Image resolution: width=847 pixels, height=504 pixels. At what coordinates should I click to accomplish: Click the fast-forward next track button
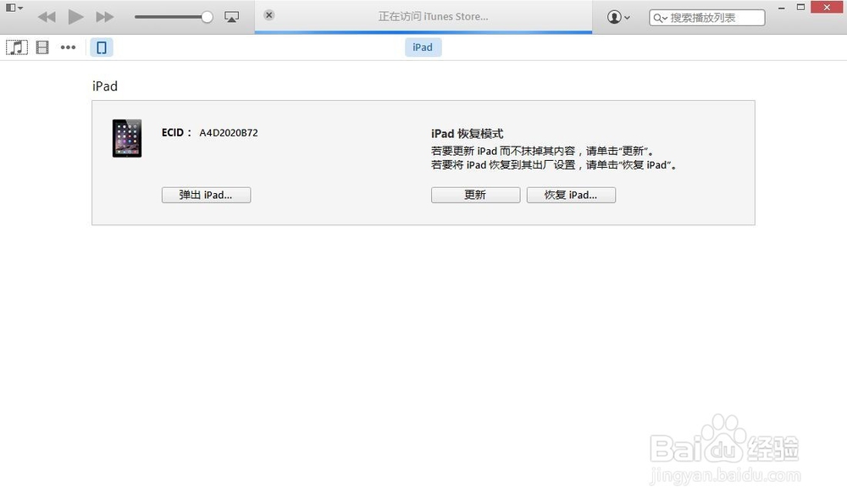point(105,17)
